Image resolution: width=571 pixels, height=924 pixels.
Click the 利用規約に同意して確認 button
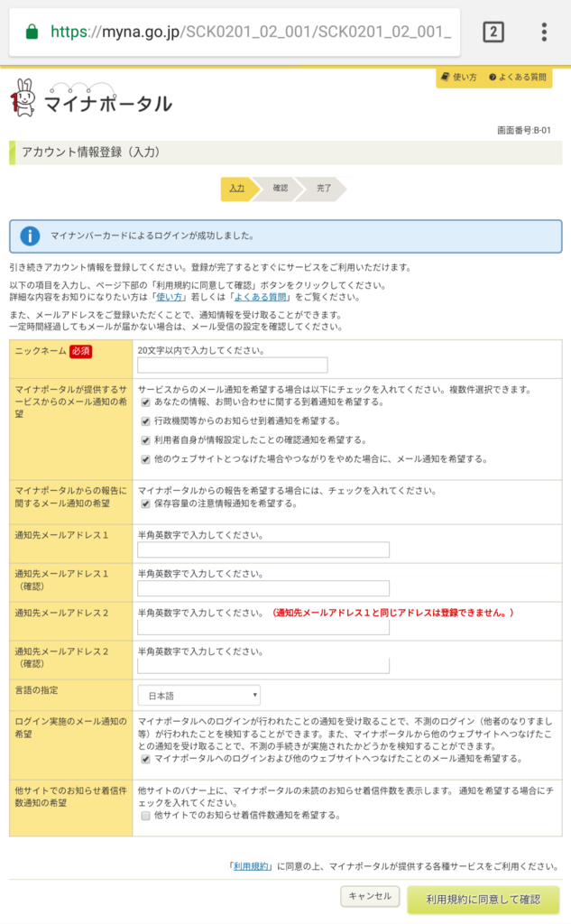tap(484, 900)
